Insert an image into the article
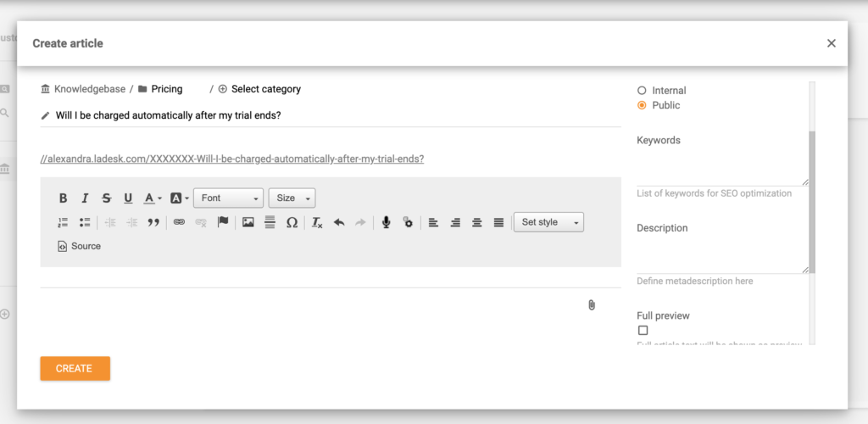The image size is (868, 424). (x=248, y=222)
